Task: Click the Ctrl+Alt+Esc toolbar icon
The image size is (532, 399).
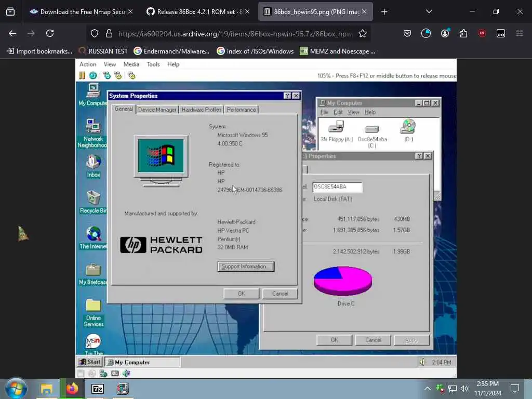Action: pyautogui.click(x=118, y=75)
